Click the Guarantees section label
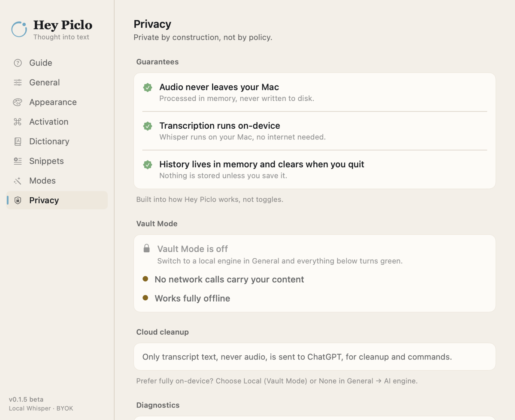 pyautogui.click(x=158, y=62)
